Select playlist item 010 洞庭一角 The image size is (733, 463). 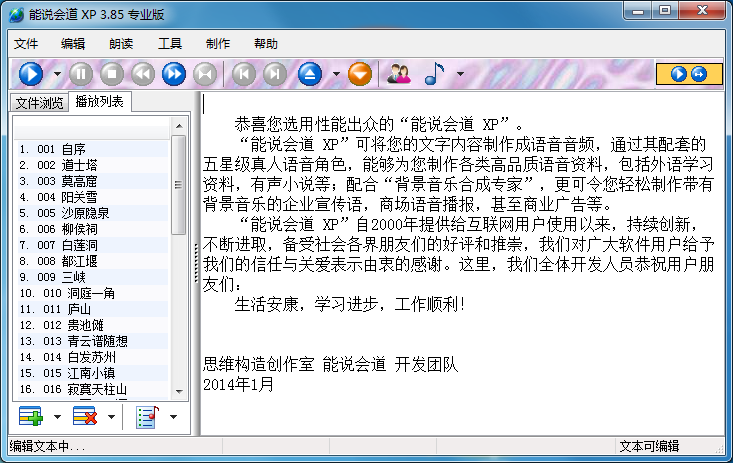pyautogui.click(x=93, y=293)
